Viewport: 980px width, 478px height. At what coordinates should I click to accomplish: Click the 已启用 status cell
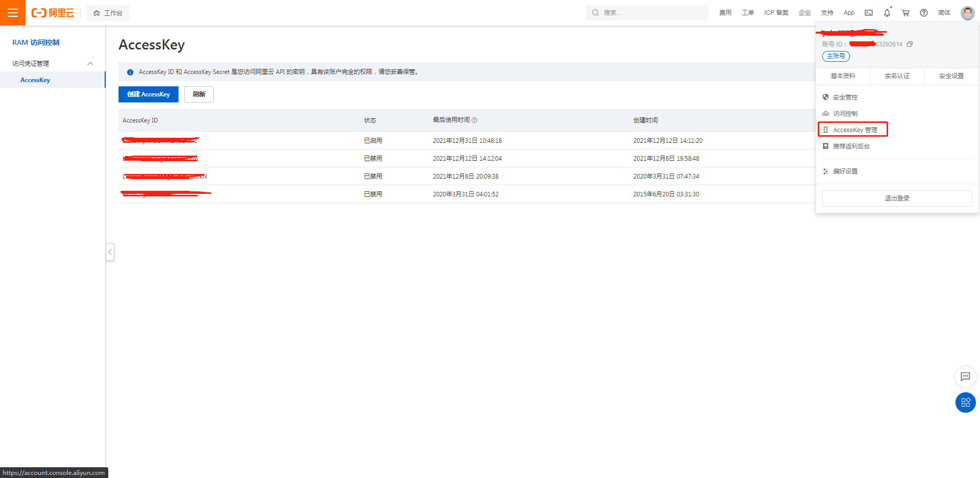(x=373, y=141)
